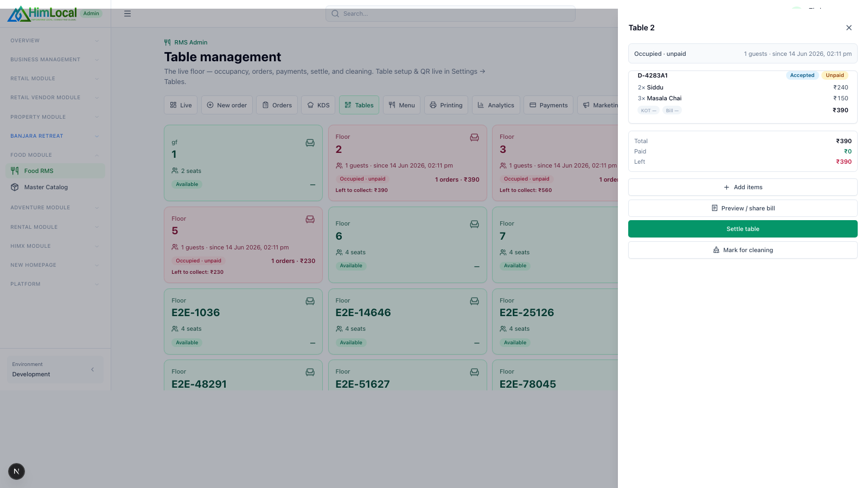Click sofa icon on E2E-14646 table card

[475, 301]
